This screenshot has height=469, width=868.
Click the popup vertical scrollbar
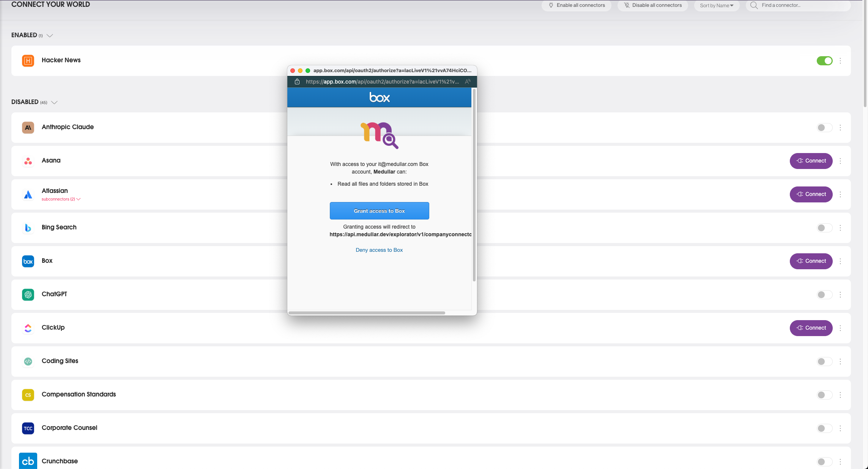pos(474,185)
